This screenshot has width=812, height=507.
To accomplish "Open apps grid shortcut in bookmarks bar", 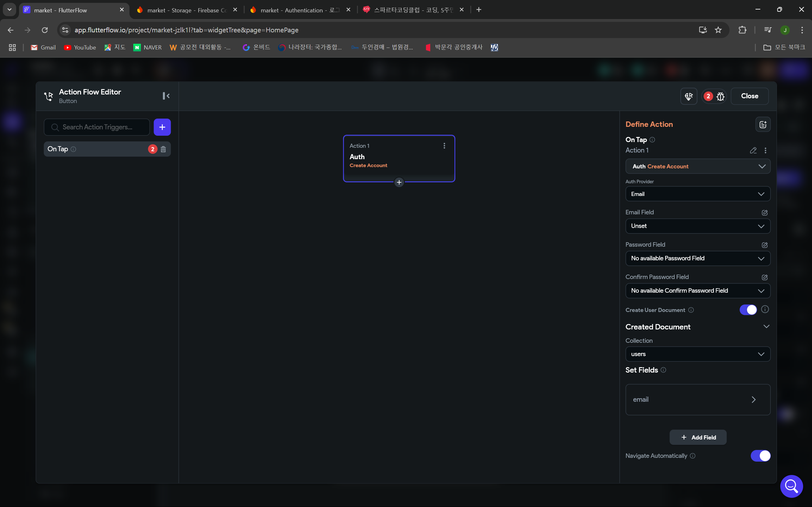I will tap(12, 48).
